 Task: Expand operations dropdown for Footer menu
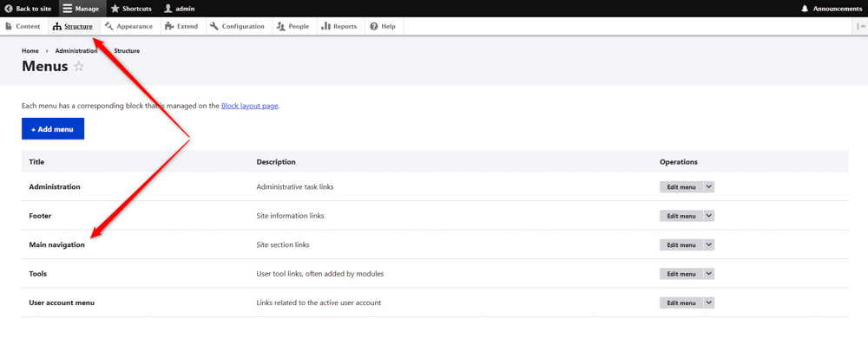tap(708, 216)
